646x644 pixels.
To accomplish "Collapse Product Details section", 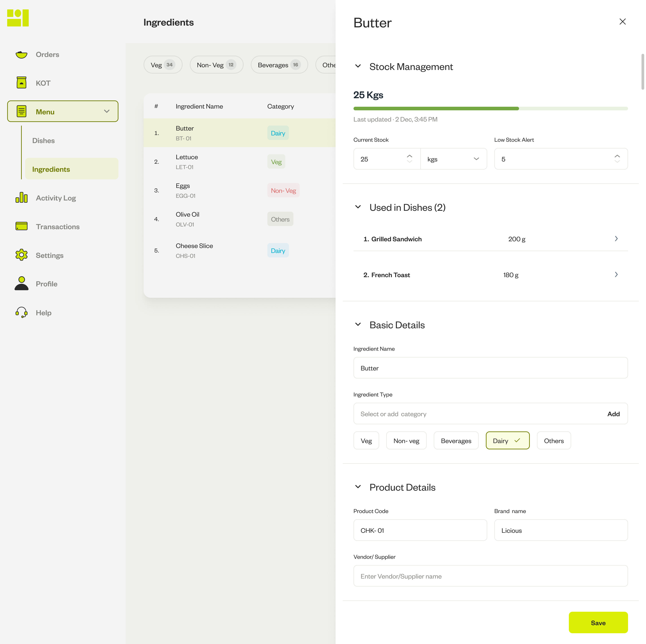I will point(358,487).
